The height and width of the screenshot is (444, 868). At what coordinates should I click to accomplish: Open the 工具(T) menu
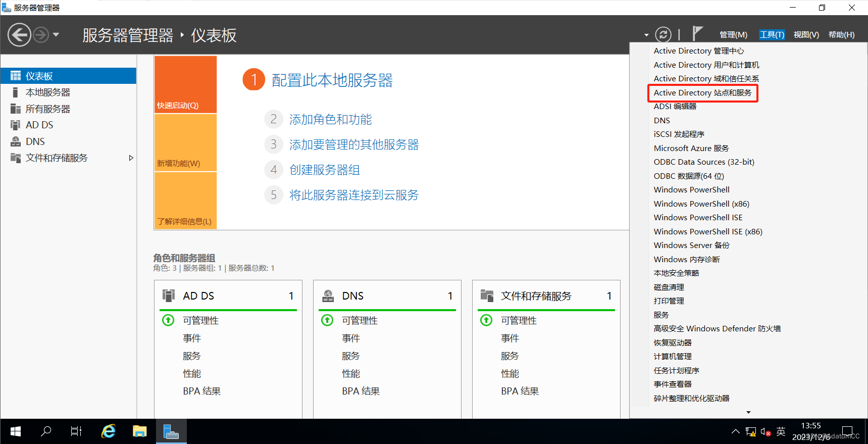(772, 34)
